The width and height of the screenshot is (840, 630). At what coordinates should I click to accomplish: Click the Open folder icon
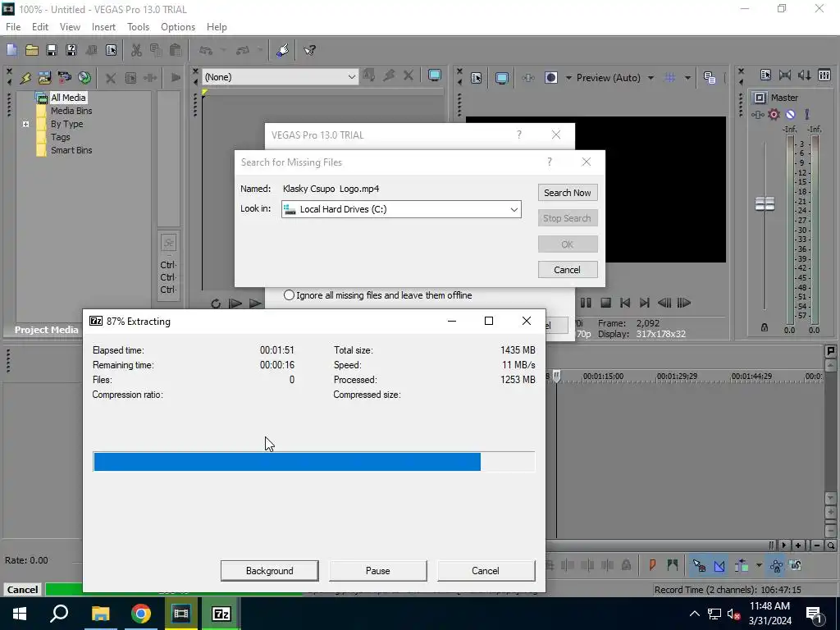[32, 50]
